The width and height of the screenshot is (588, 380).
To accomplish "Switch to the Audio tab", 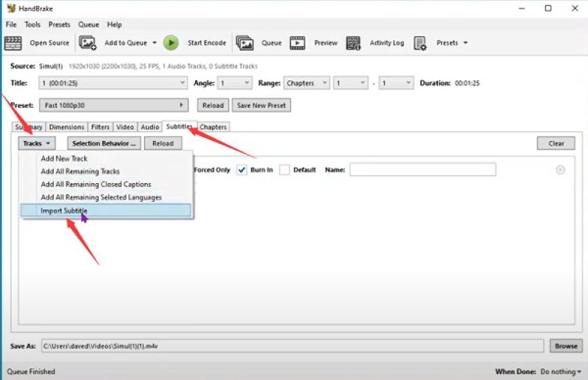I will pyautogui.click(x=150, y=127).
